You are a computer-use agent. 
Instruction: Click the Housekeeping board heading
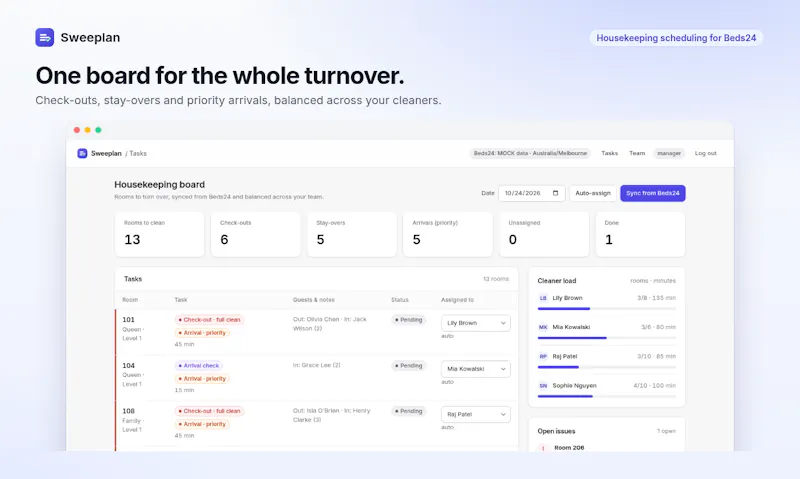(159, 185)
